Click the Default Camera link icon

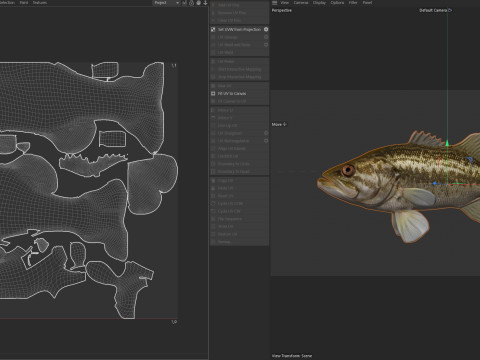450,10
